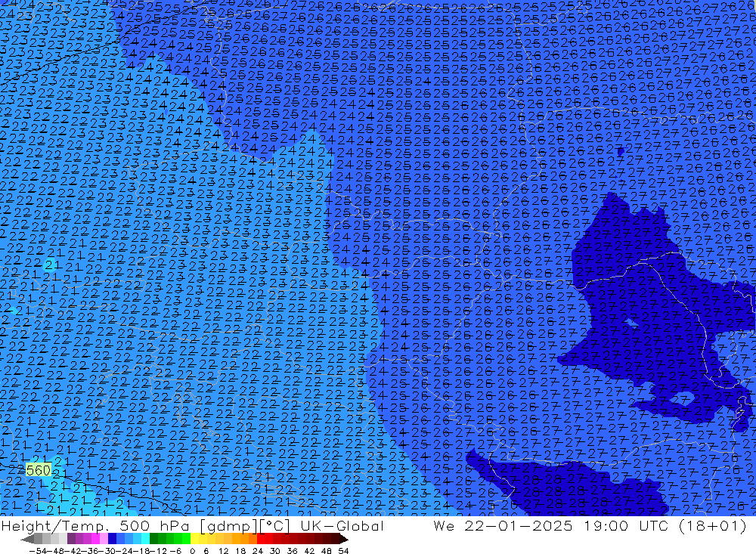
Task: Click the (18+01) forecast step text
Action: tap(713, 526)
